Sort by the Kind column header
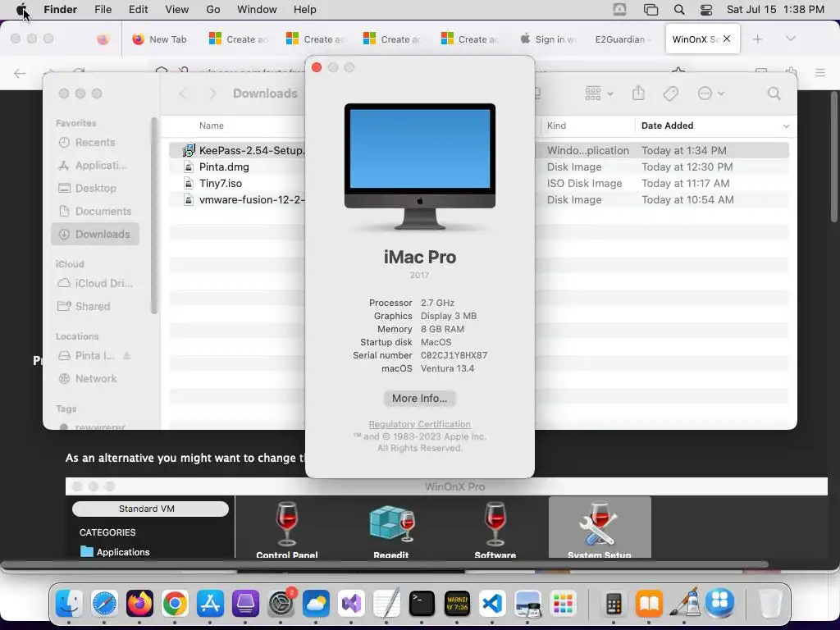Viewport: 840px width, 630px height. [x=556, y=126]
